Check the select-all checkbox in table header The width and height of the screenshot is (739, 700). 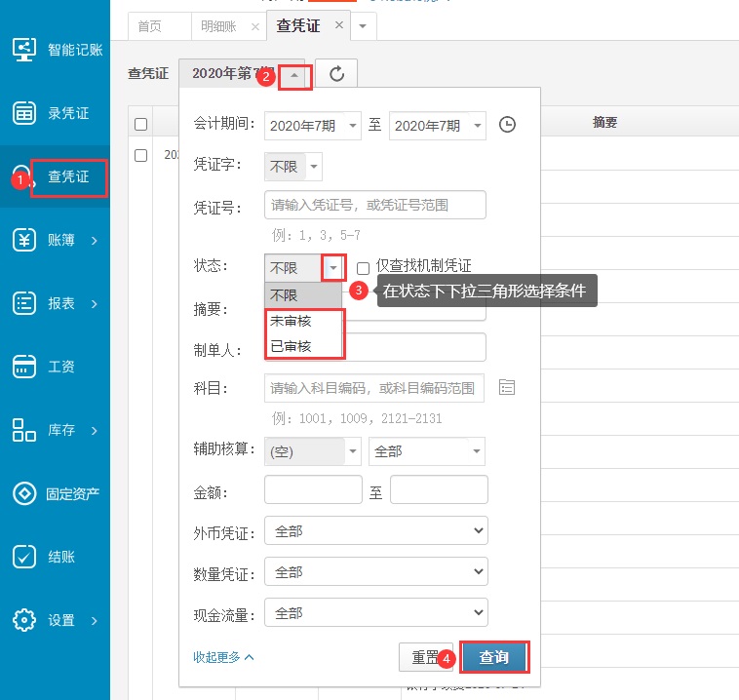[x=141, y=124]
